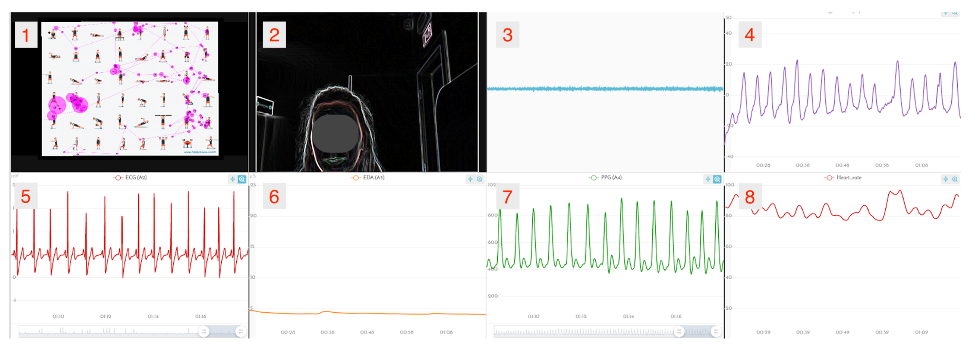
Task: Click the split icon on EDA chart
Action: pos(470,179)
